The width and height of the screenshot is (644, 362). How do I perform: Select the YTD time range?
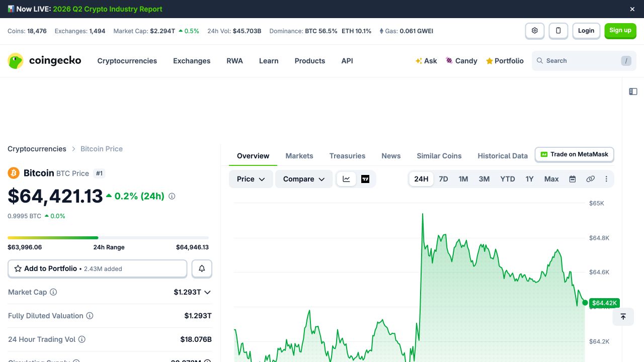[508, 179]
